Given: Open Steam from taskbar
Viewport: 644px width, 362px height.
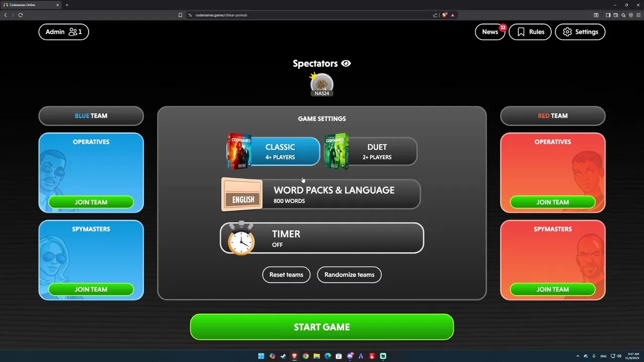Looking at the screenshot, I should click(283, 356).
